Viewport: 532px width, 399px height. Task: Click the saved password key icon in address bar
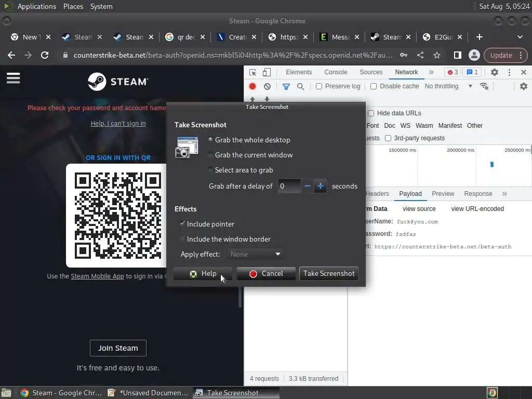pyautogui.click(x=403, y=55)
